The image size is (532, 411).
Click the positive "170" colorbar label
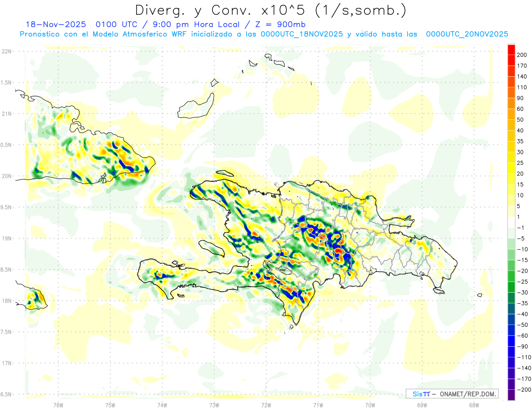pos(522,66)
